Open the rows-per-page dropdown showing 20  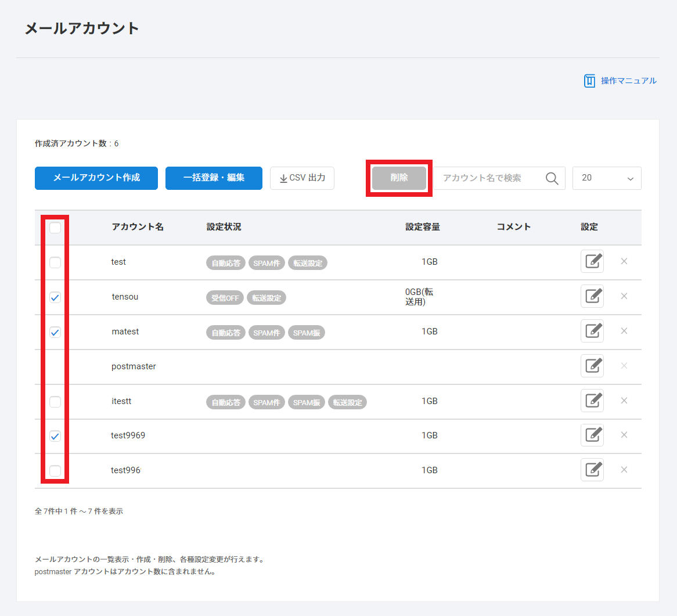tap(607, 178)
